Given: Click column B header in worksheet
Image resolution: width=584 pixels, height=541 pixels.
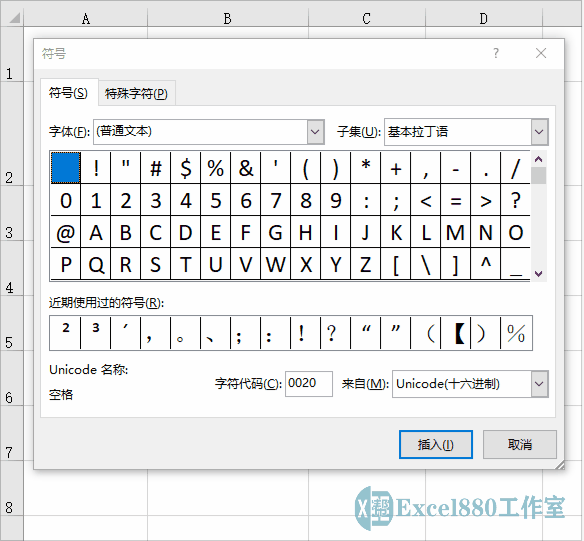Looking at the screenshot, I should 228,18.
